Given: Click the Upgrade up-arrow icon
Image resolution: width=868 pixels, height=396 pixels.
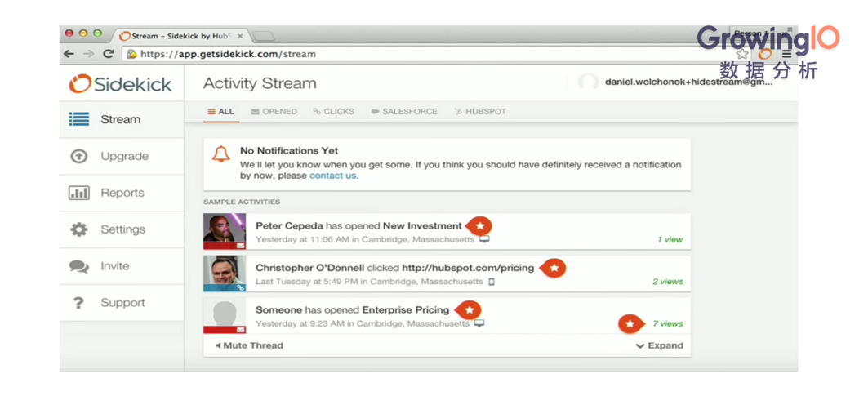Looking at the screenshot, I should [x=78, y=156].
